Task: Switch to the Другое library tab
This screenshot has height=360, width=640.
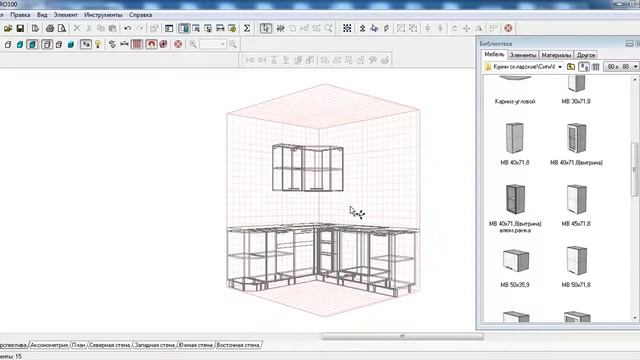Action: [586, 55]
